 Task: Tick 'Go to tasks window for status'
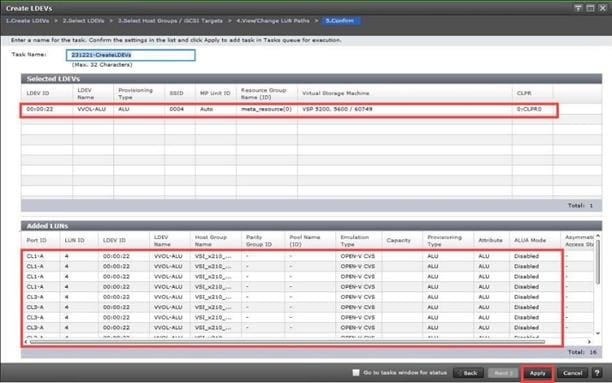(x=356, y=372)
